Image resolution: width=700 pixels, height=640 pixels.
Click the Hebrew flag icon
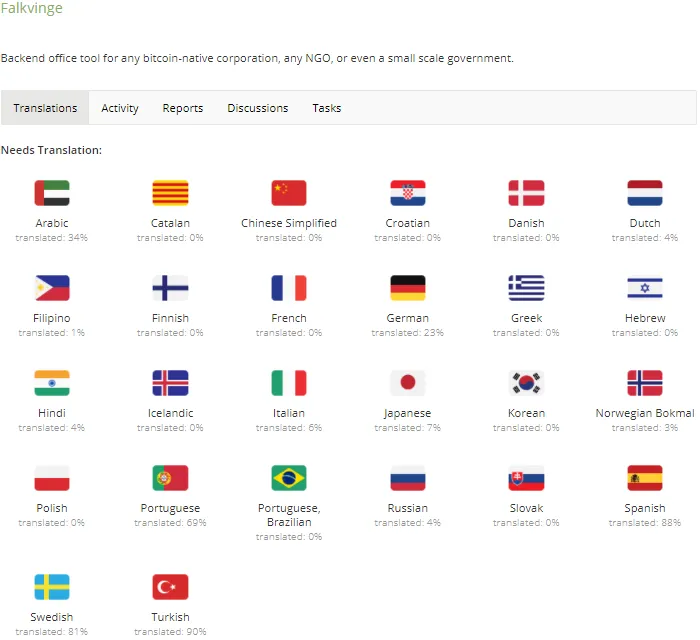[x=645, y=288]
